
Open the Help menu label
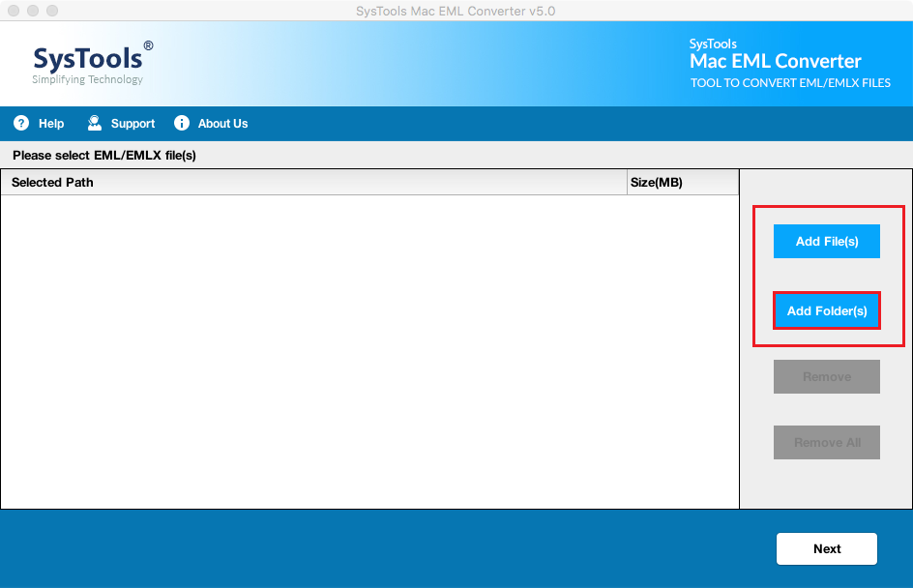click(51, 124)
